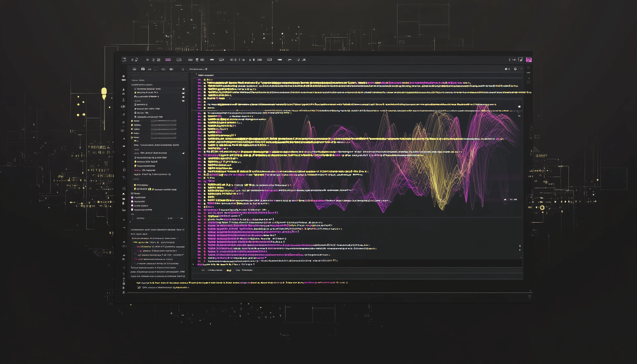Viewport: 637px width, 364px height.
Task: Click the first slider field beside yellow property icon
Action: 163,120
